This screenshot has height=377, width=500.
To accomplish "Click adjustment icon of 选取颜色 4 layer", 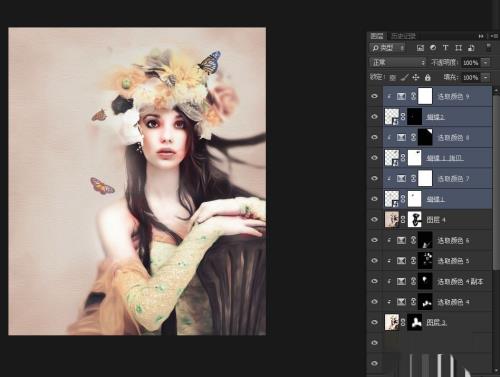I will (x=401, y=302).
